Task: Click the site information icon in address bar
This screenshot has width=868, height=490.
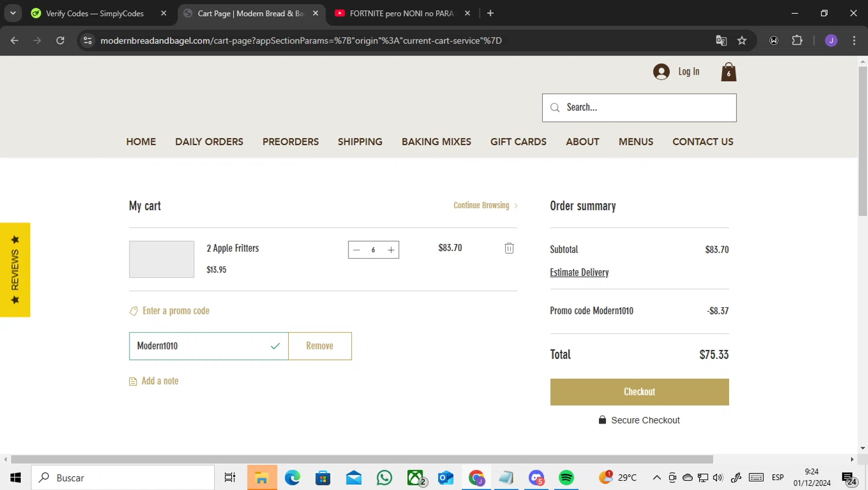Action: (87, 40)
